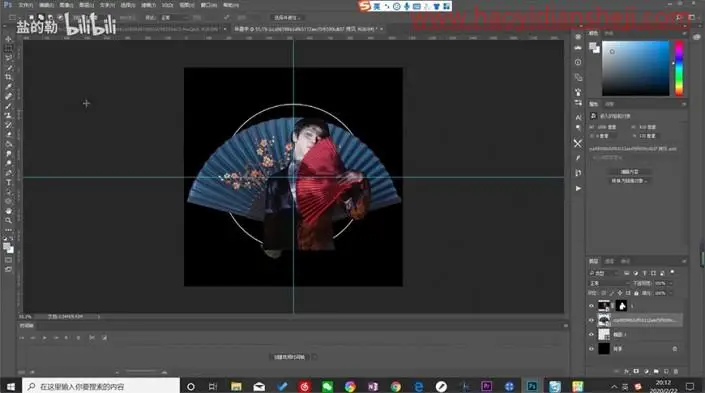The image size is (705, 393).
Task: Toggle layer filtering on/off switch
Action: [672, 272]
